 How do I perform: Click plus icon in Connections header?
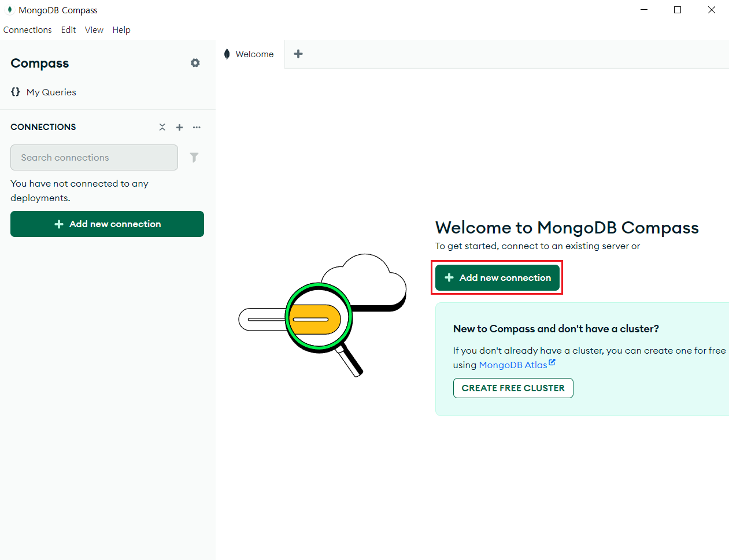click(x=180, y=127)
